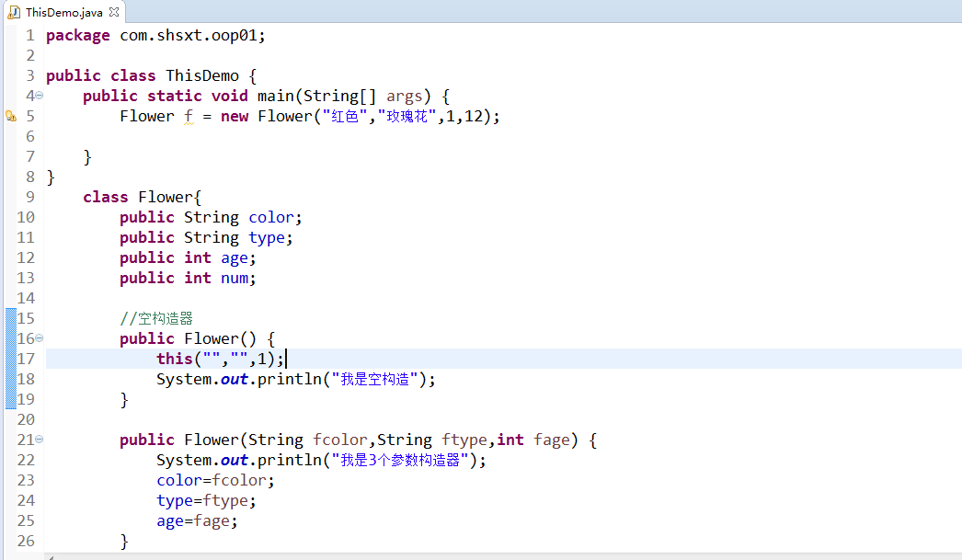The image size is (962, 560).
Task: Click class name 'ThisDemo' on line 3
Action: (202, 75)
